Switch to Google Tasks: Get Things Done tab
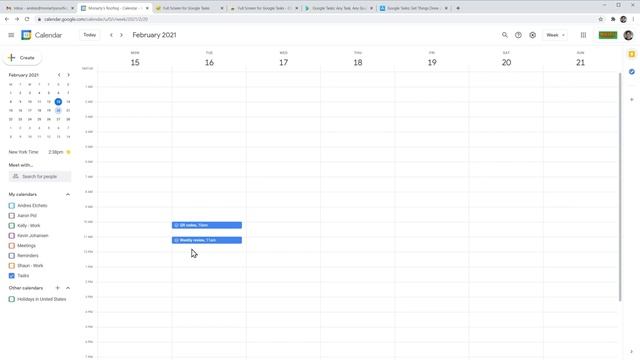 pyautogui.click(x=413, y=8)
